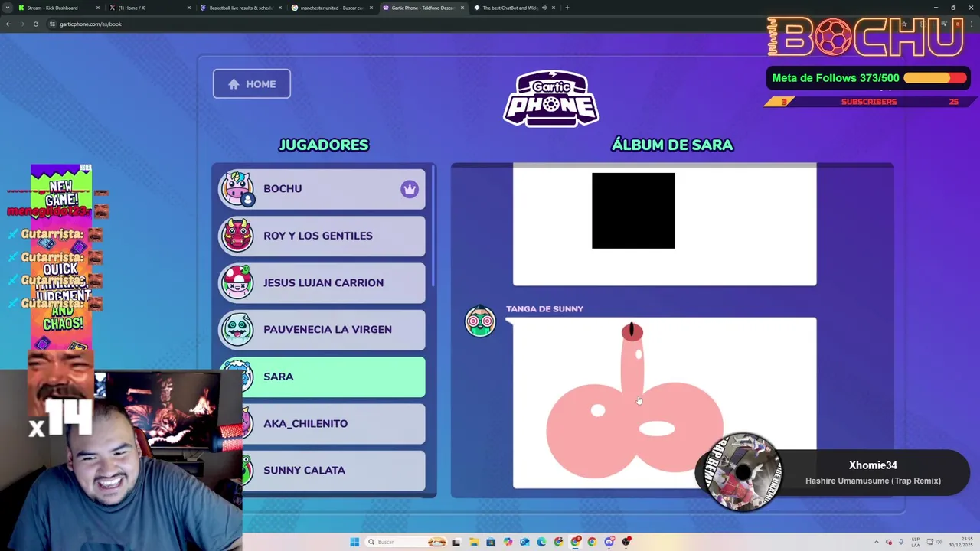Screen dimensions: 980x551
Task: Switch to the Basketball live results tab
Action: pyautogui.click(x=240, y=8)
